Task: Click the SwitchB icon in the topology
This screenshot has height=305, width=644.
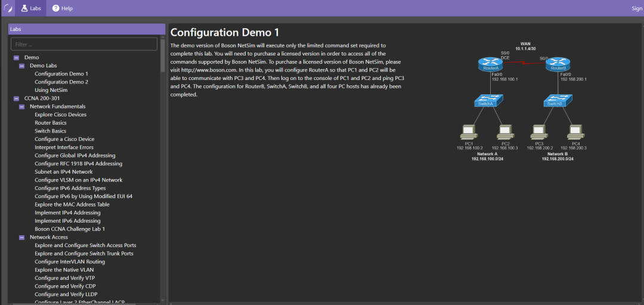Action: point(556,100)
